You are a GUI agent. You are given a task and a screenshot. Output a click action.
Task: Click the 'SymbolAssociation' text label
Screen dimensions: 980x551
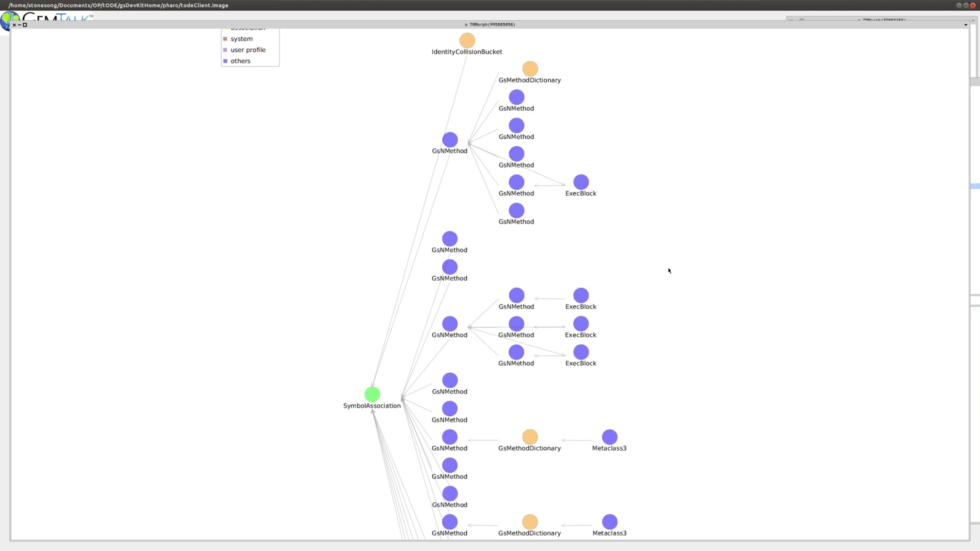[x=372, y=406]
